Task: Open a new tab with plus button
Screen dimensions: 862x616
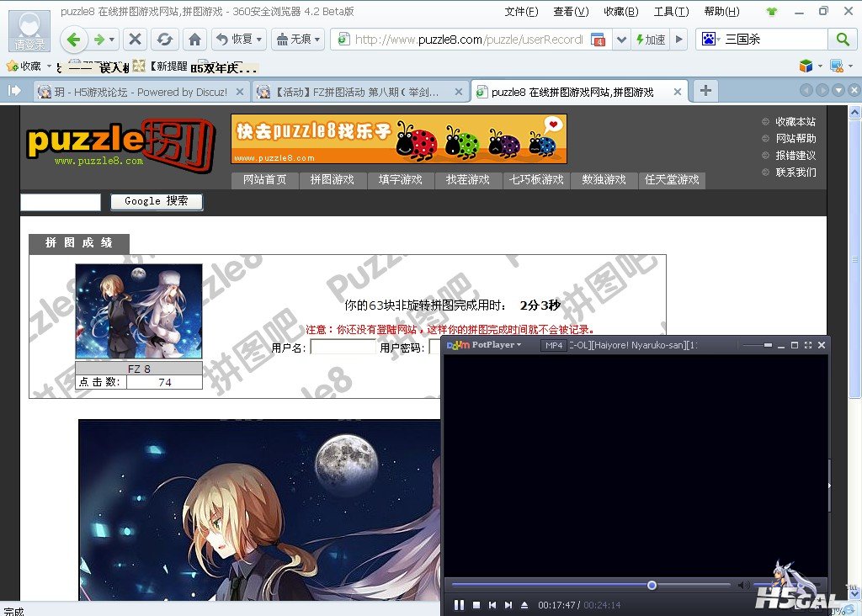Action: click(706, 91)
